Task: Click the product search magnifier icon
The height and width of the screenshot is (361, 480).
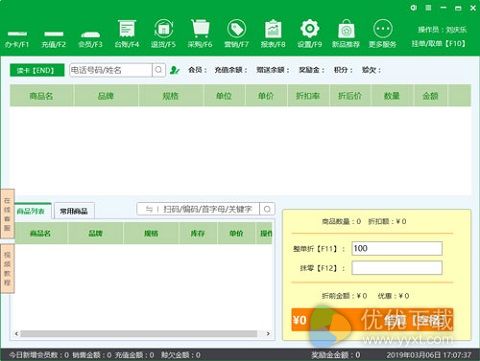Action: coord(267,209)
